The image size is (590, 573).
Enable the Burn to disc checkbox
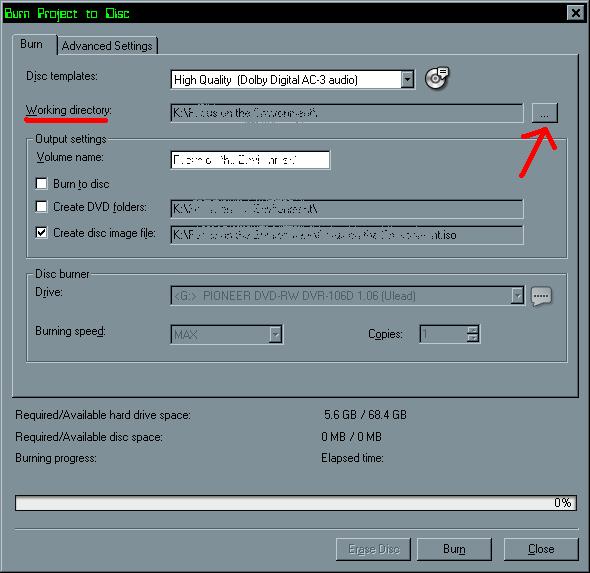[41, 184]
